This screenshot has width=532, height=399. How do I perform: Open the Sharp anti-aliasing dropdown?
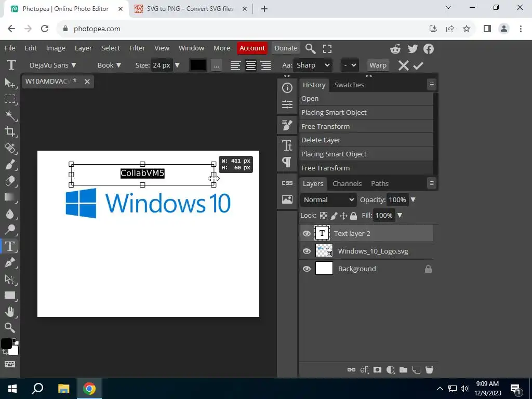pos(312,65)
